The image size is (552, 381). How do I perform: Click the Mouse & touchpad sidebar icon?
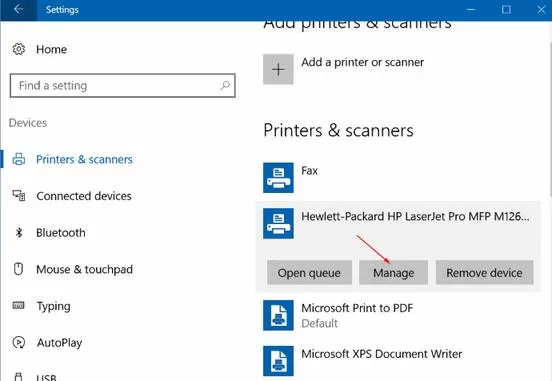click(x=18, y=269)
